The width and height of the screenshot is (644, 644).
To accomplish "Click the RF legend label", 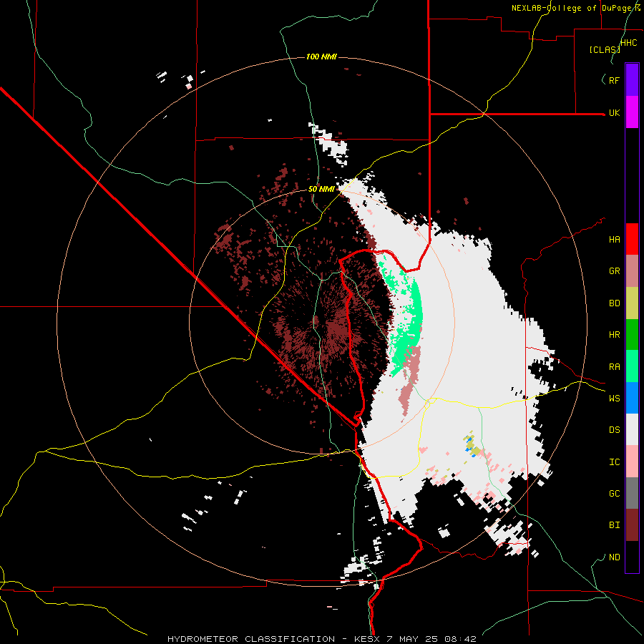I will pos(614,80).
